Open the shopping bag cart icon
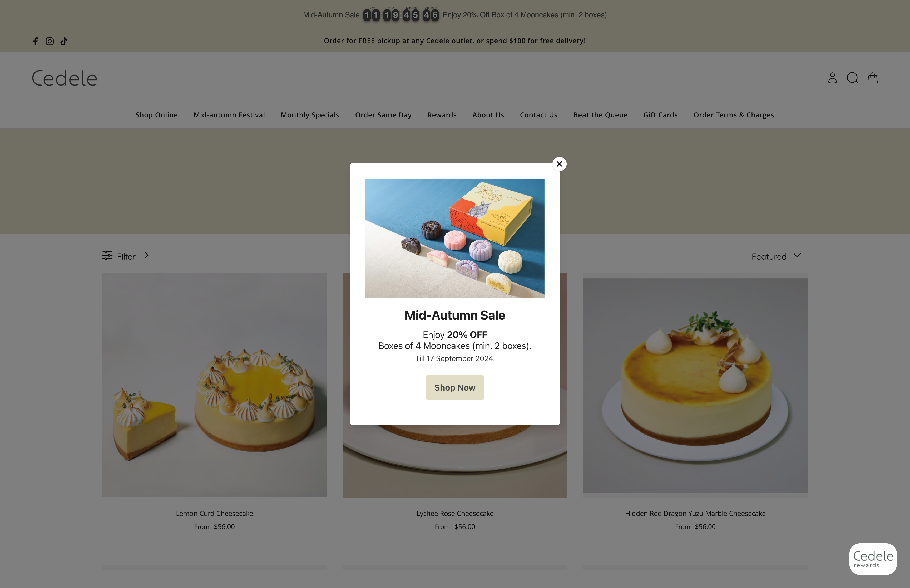The width and height of the screenshot is (910, 588). click(x=873, y=78)
